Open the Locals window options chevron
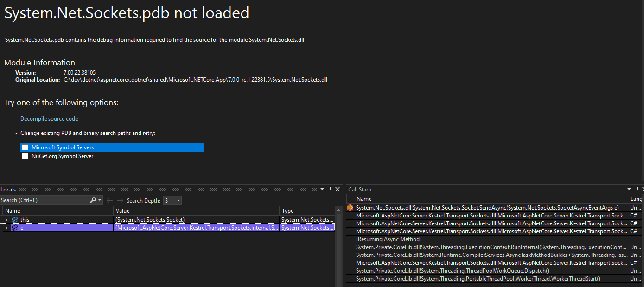Image resolution: width=644 pixels, height=287 pixels. [322, 189]
